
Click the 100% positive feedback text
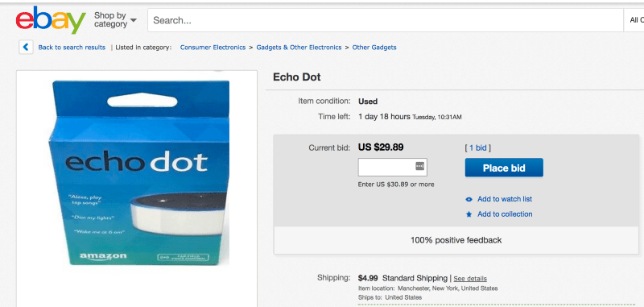[456, 240]
